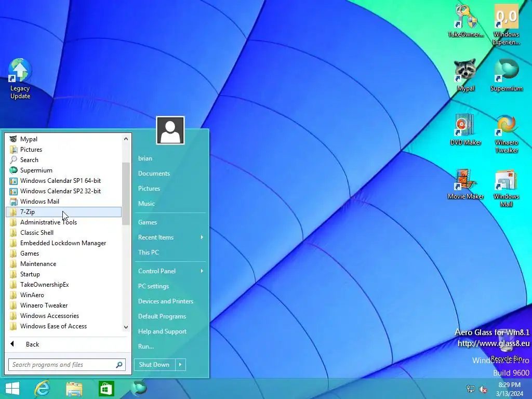Expand the Embedded Lockdown Manager folder
532x399 pixels.
point(64,243)
